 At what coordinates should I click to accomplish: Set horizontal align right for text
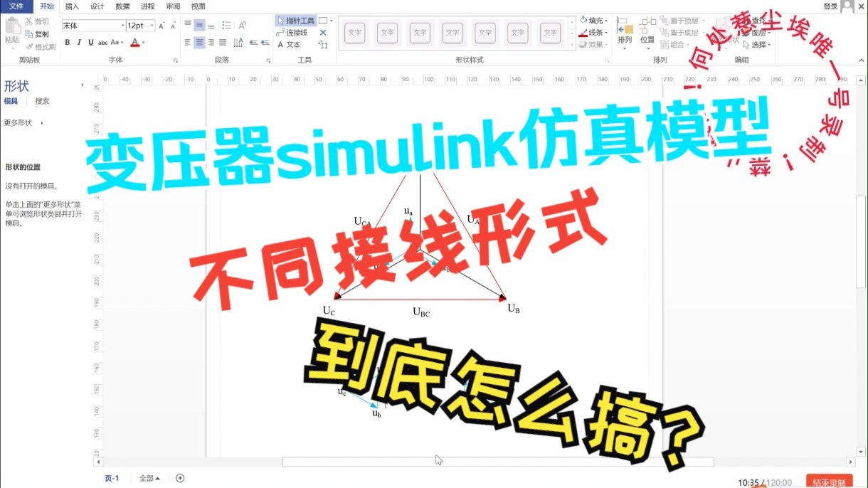click(x=211, y=43)
